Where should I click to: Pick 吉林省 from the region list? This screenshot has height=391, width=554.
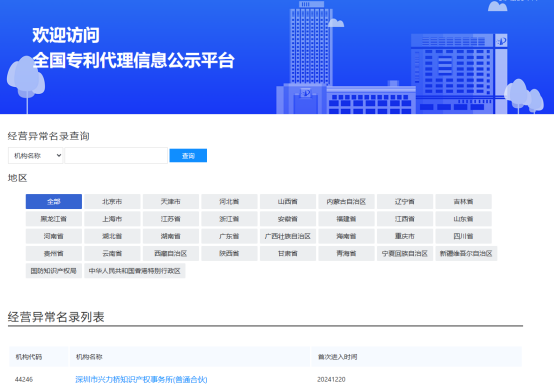463,202
